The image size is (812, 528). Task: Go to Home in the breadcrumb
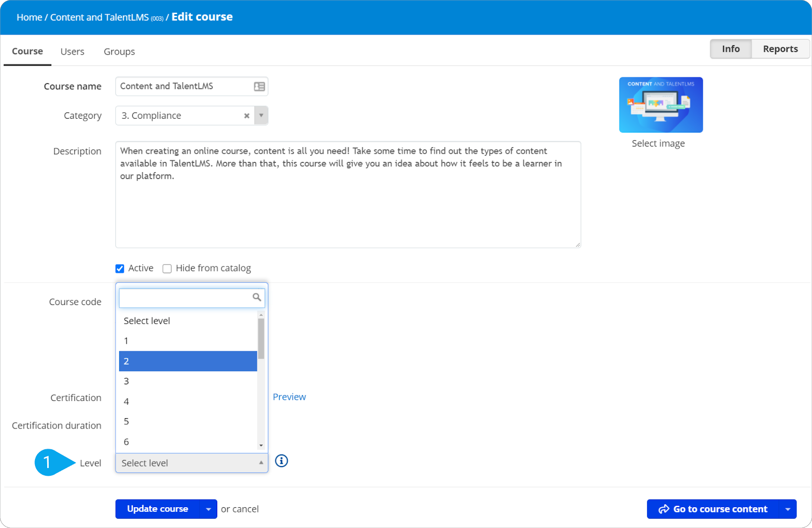(29, 17)
